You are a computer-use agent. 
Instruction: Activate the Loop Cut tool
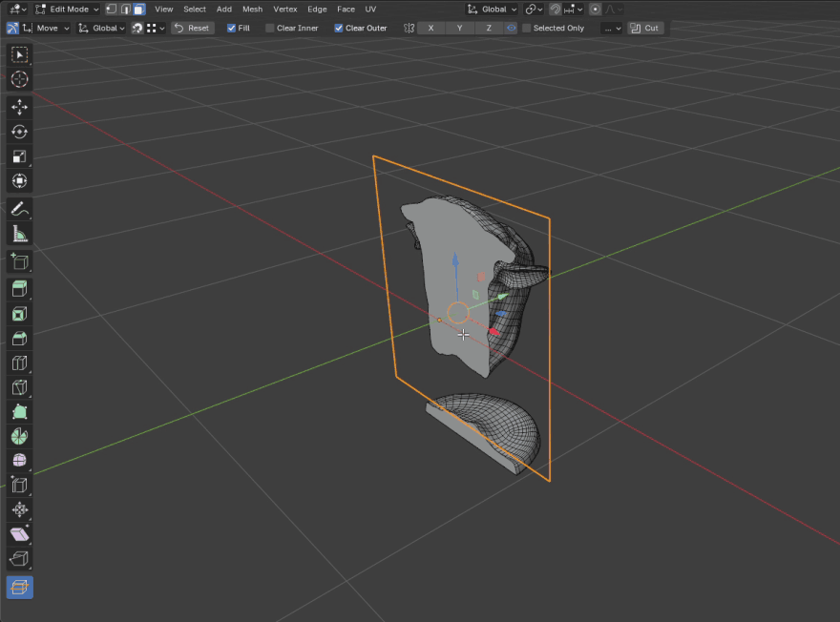pyautogui.click(x=19, y=363)
